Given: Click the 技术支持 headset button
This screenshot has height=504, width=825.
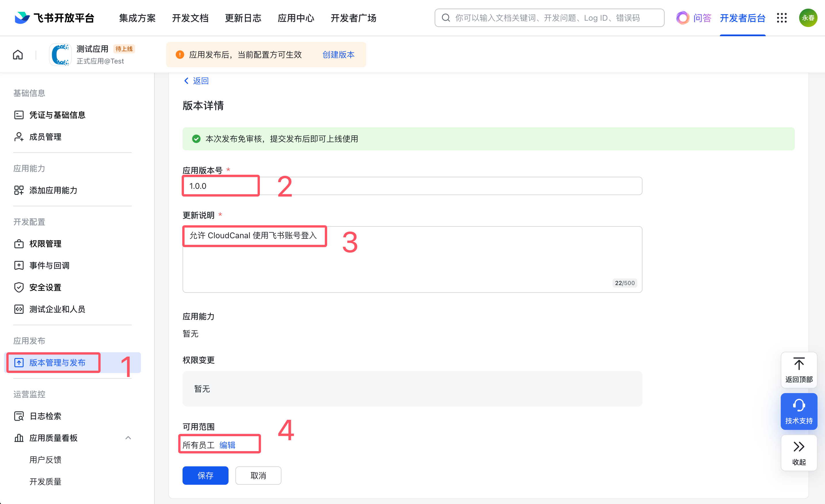Looking at the screenshot, I should point(799,411).
